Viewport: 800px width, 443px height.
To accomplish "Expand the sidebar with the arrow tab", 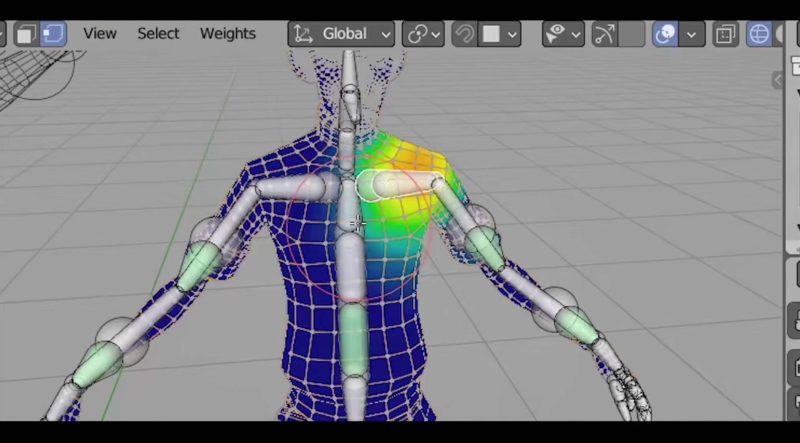I will 777,81.
